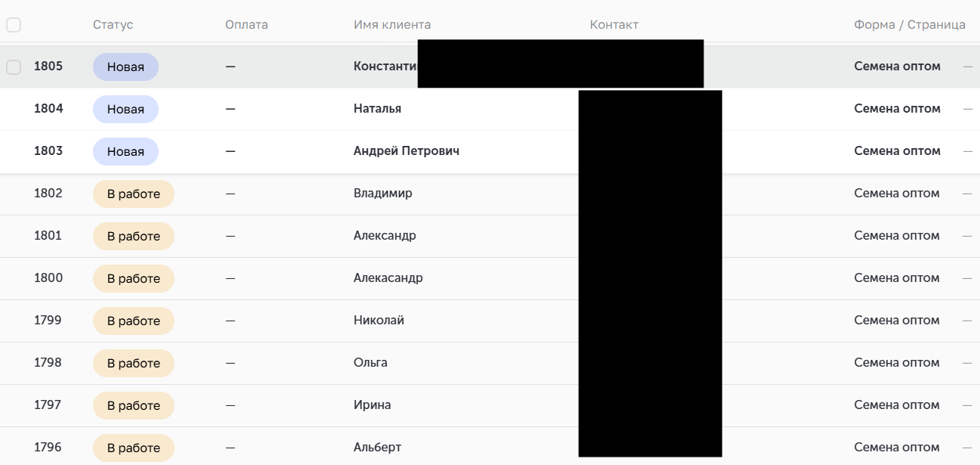Open the «Новая» status badge for order 1805

pos(125,67)
